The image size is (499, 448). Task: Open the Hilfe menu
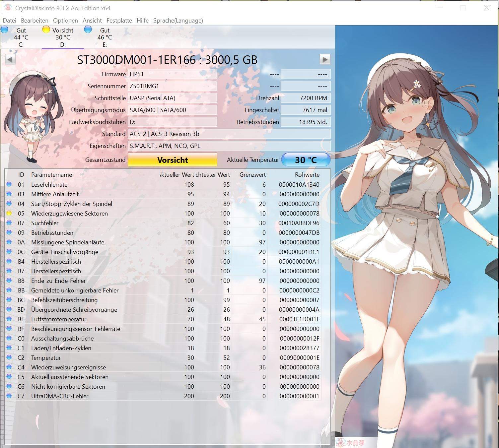[143, 20]
